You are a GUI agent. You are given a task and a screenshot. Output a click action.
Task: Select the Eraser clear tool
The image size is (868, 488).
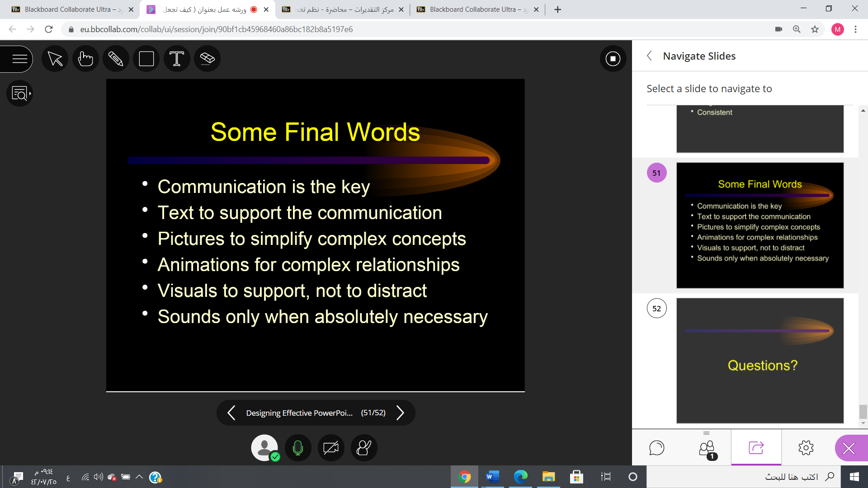pos(207,59)
